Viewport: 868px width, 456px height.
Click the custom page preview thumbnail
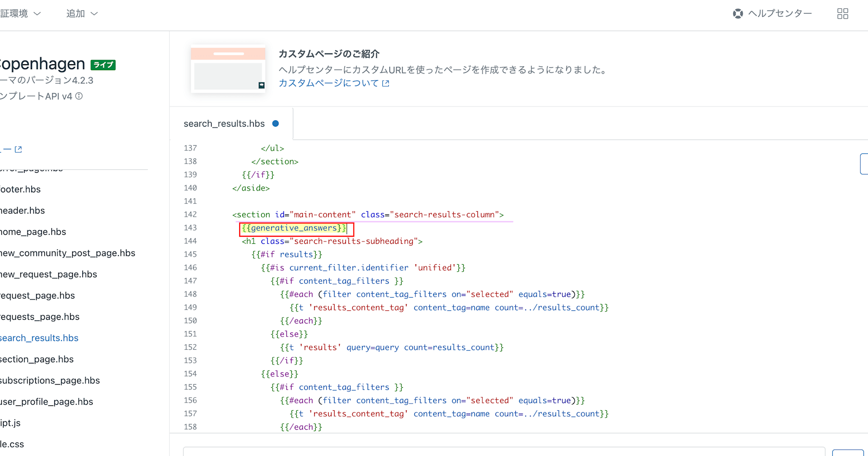click(x=228, y=69)
